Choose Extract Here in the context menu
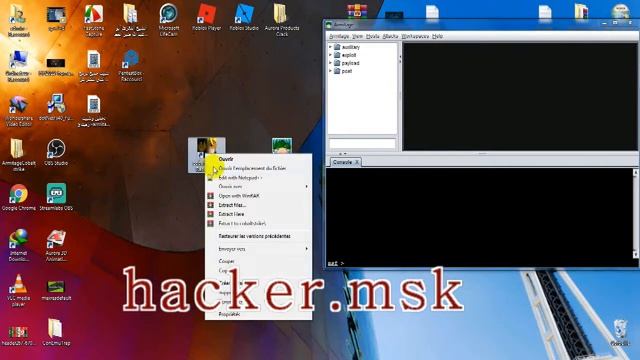Viewport: 640px width, 360px height. tap(258, 214)
